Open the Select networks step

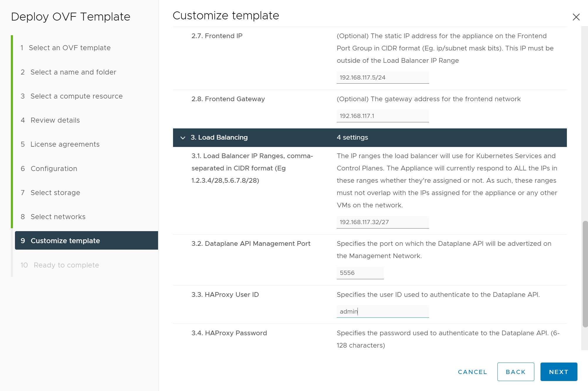click(58, 217)
